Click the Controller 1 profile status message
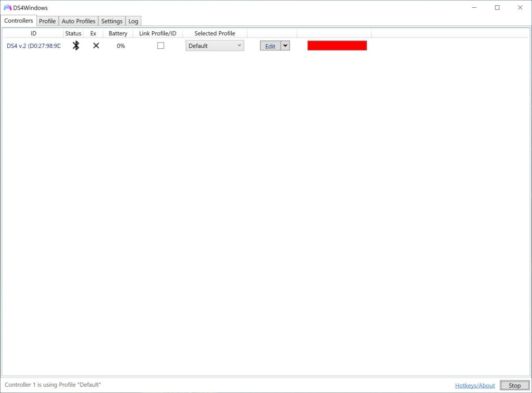 pos(53,385)
